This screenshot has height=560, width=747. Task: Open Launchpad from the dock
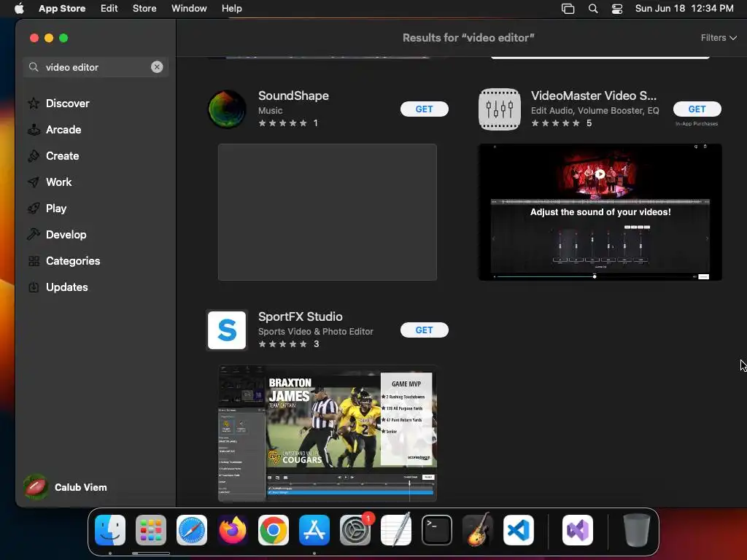pyautogui.click(x=151, y=530)
